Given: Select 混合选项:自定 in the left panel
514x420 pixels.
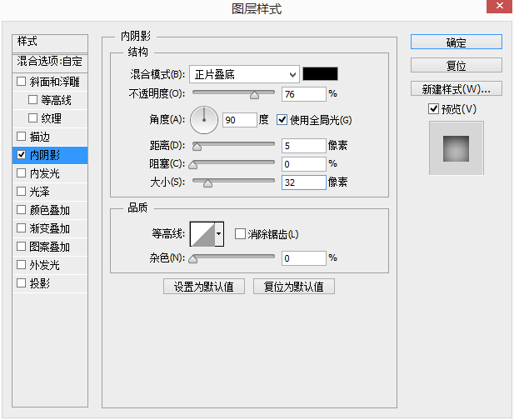Looking at the screenshot, I should click(50, 63).
